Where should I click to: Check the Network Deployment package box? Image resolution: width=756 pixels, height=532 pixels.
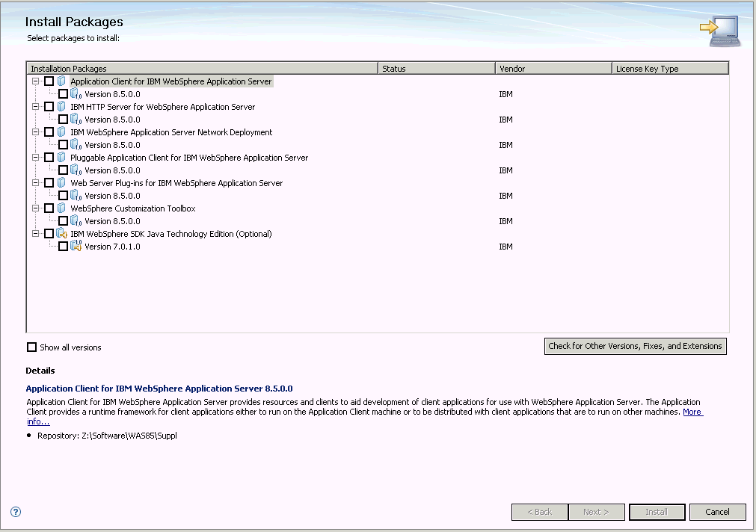tap(49, 132)
